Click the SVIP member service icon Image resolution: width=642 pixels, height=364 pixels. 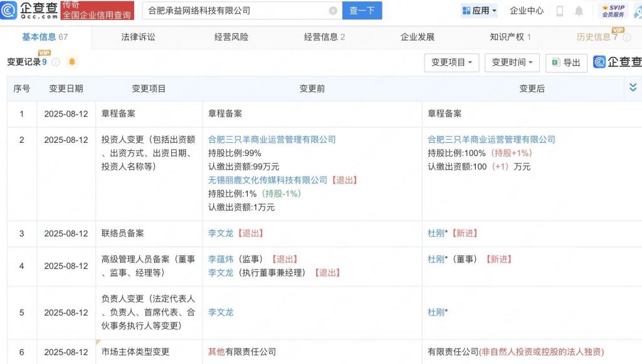click(x=613, y=11)
